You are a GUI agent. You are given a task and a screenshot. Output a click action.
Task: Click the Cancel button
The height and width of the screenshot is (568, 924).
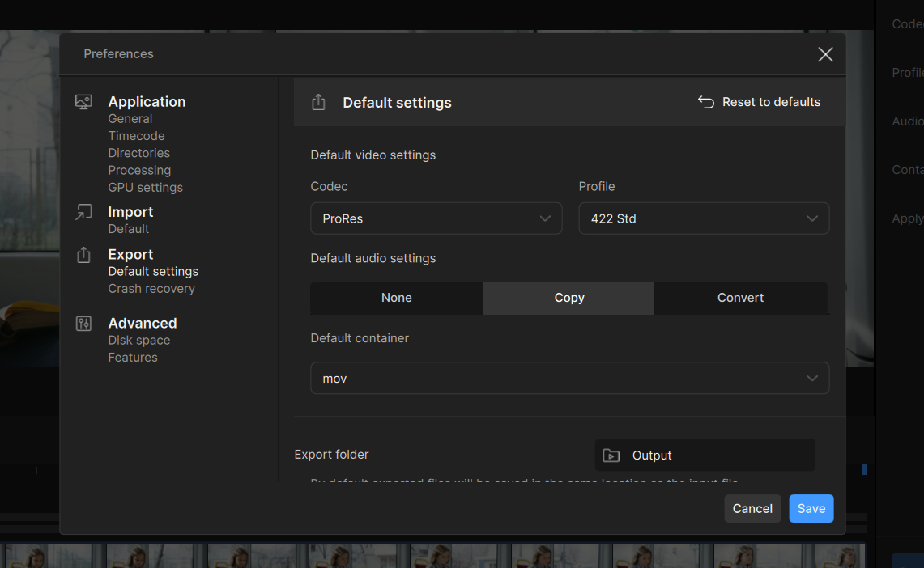point(752,508)
